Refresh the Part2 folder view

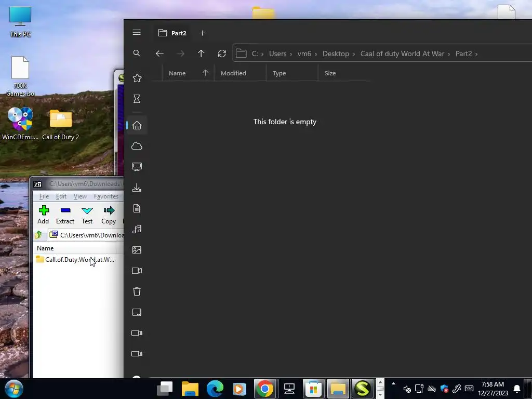pyautogui.click(x=222, y=54)
